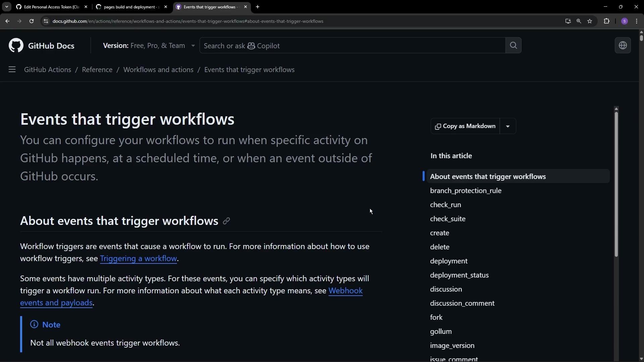The height and width of the screenshot is (362, 644).
Task: Open a new browser tab
Action: coord(258,7)
